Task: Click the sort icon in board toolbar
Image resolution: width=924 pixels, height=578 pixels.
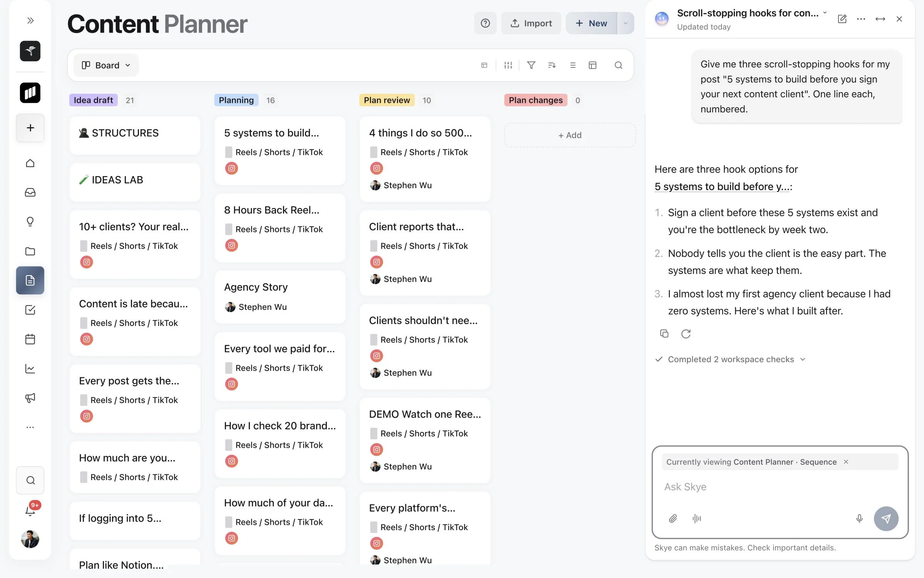Action: [x=552, y=65]
